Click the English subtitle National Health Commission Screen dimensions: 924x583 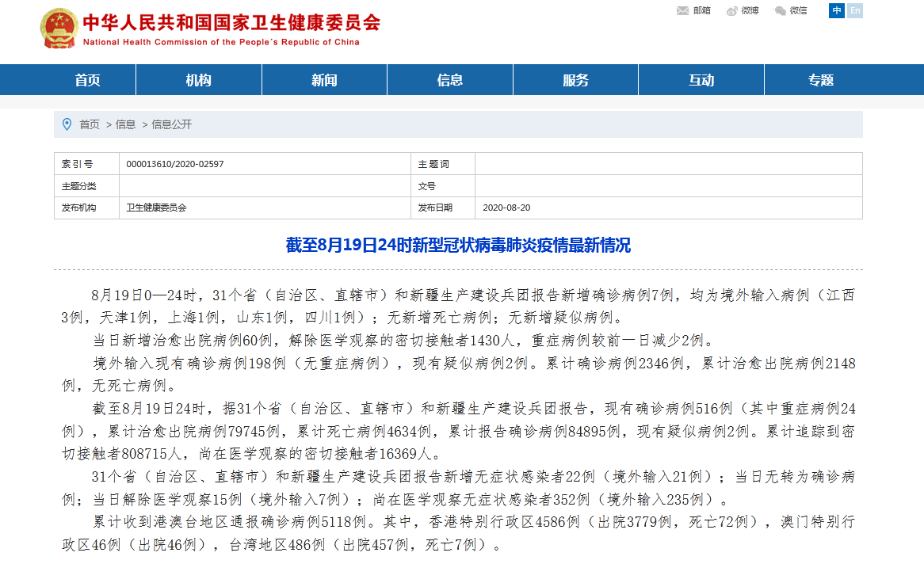click(221, 42)
